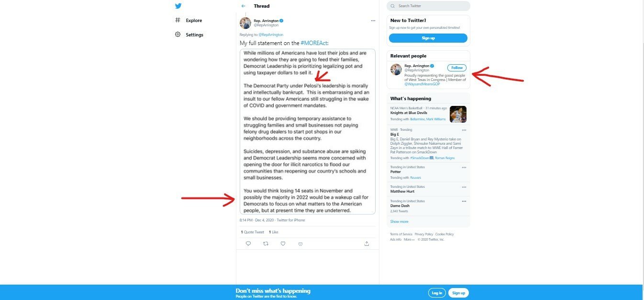The height and width of the screenshot is (300, 644).
Task: Open the Explore hashtag icon
Action: pos(178,20)
